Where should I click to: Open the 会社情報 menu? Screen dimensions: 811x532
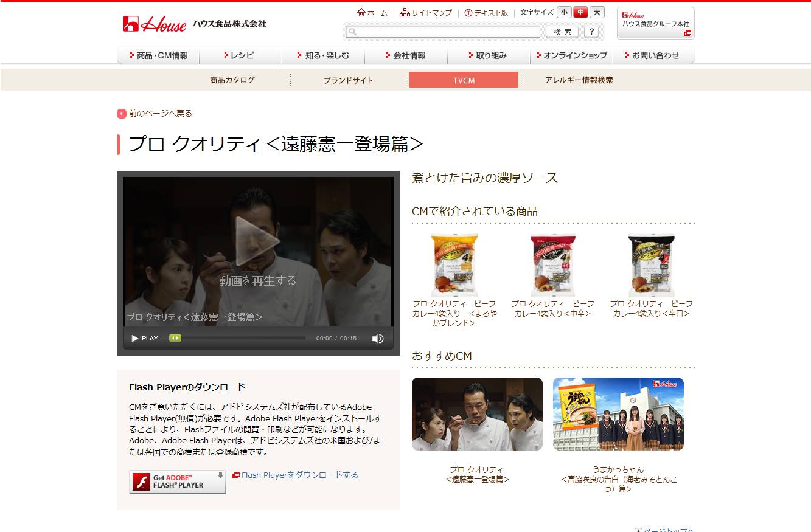tap(406, 55)
